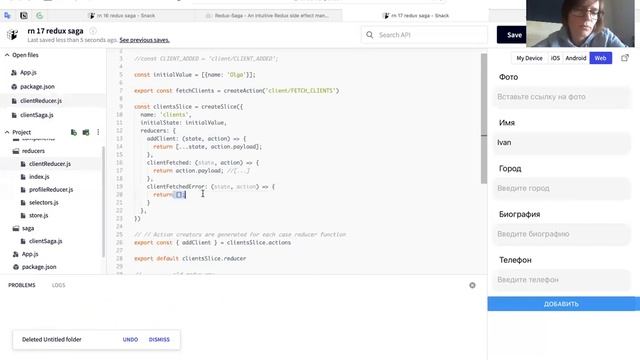The width and height of the screenshot is (640, 360).
Task: Focus the Search API input field
Action: tap(424, 35)
